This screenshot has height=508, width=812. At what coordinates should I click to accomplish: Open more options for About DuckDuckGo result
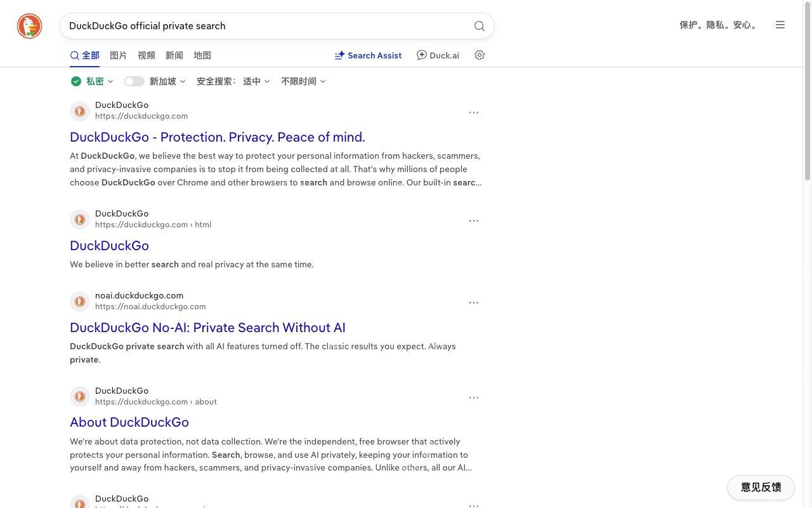(x=474, y=398)
